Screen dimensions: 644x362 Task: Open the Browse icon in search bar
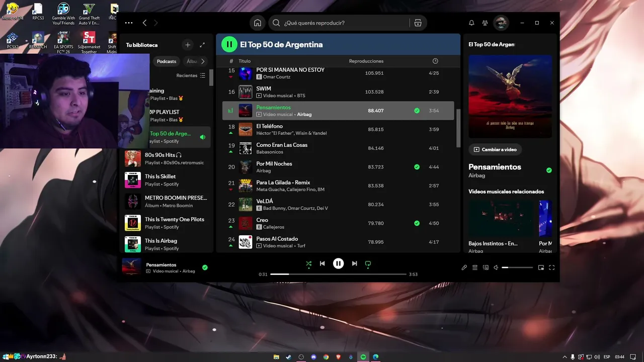(x=418, y=23)
